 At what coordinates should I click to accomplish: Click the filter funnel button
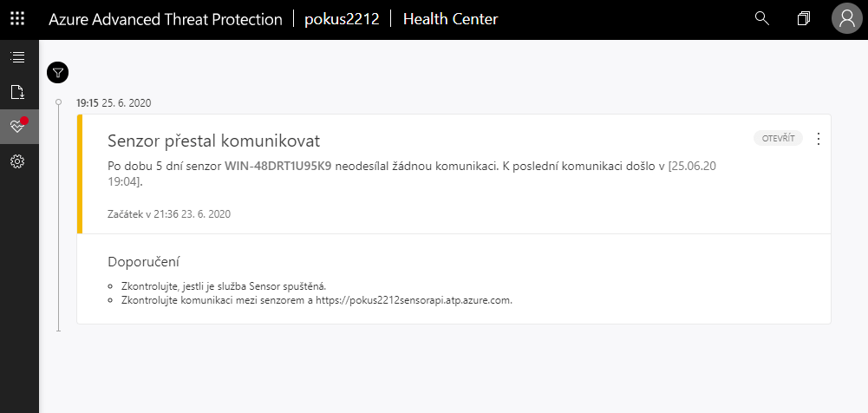[x=58, y=73]
